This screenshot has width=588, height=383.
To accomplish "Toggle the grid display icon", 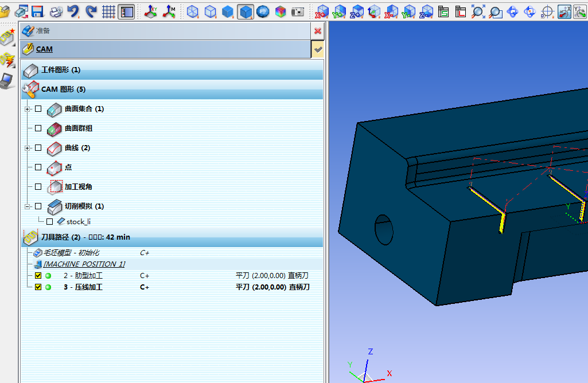I will click(108, 11).
